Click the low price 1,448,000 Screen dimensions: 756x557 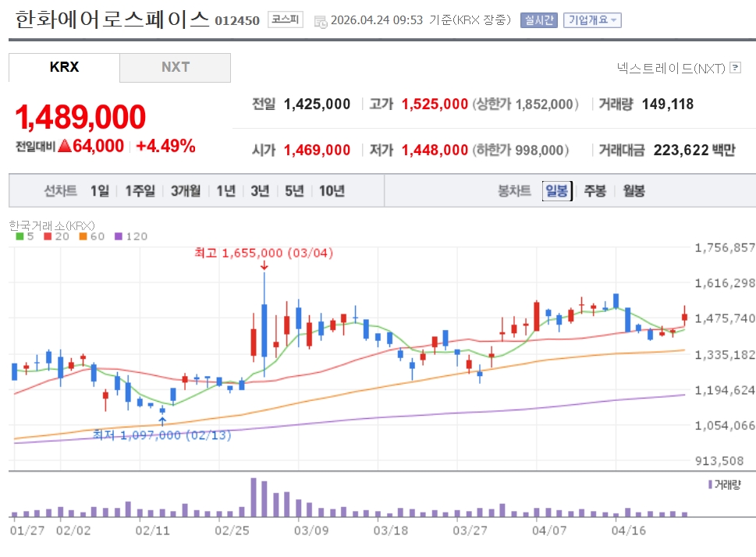click(435, 150)
